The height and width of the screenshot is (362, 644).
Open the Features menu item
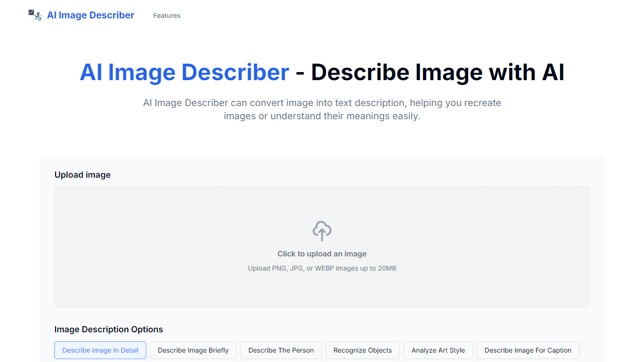(x=167, y=16)
